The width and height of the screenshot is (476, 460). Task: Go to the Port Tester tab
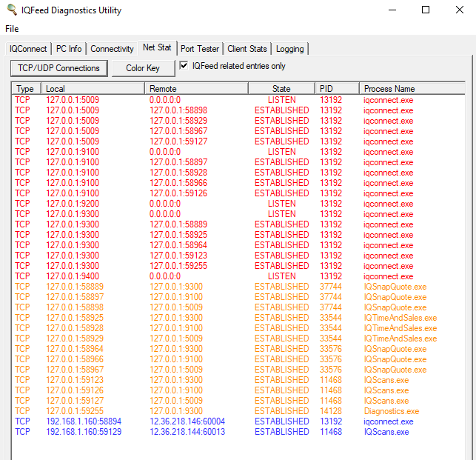pyautogui.click(x=200, y=49)
